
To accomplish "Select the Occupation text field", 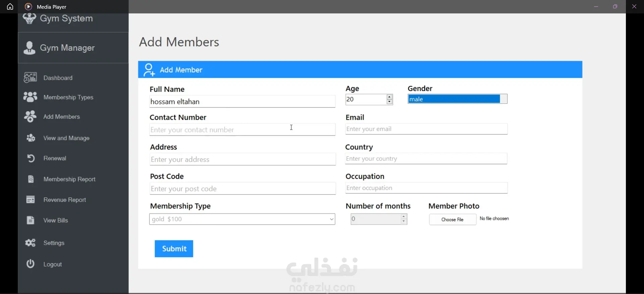I will tap(426, 188).
